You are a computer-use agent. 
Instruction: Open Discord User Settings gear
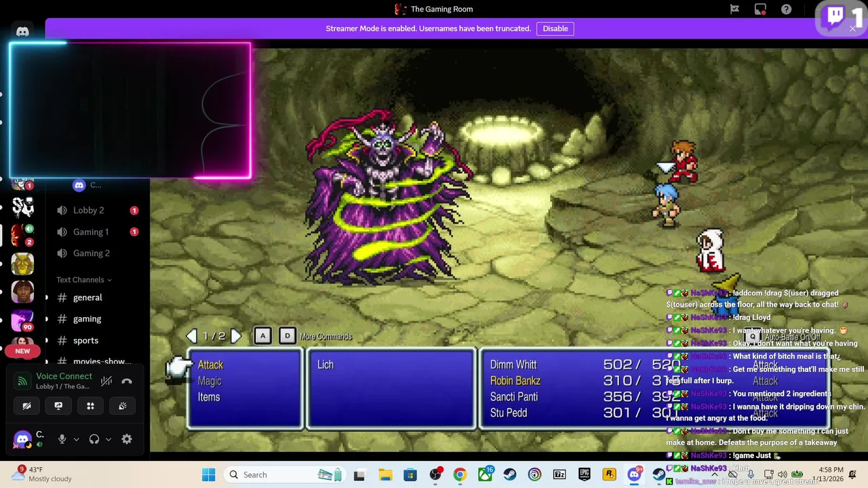point(127,439)
